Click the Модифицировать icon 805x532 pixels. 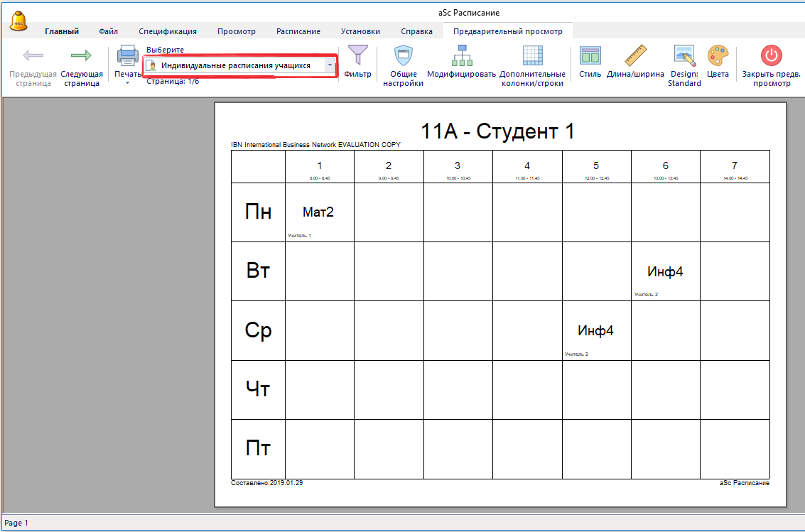click(461, 57)
